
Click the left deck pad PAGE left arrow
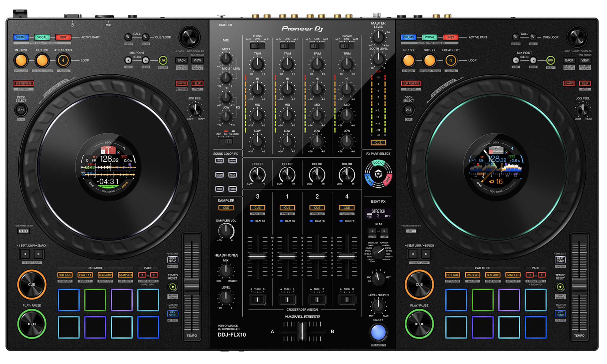click(142, 275)
